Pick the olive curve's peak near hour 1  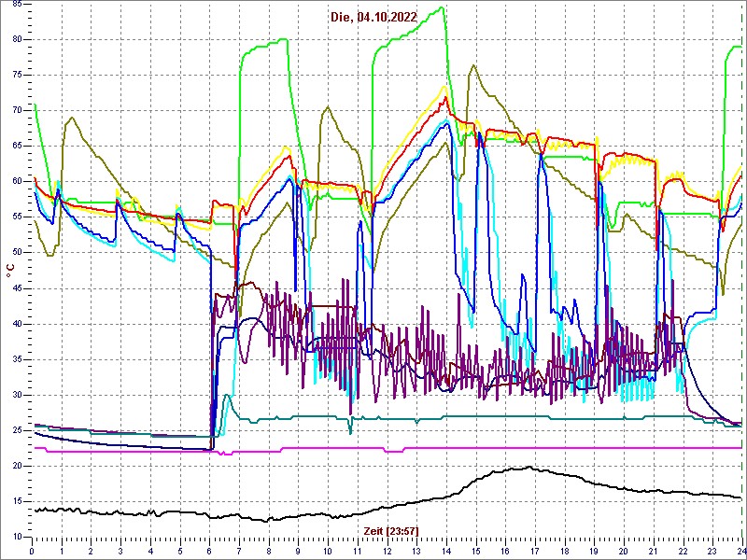coord(72,118)
